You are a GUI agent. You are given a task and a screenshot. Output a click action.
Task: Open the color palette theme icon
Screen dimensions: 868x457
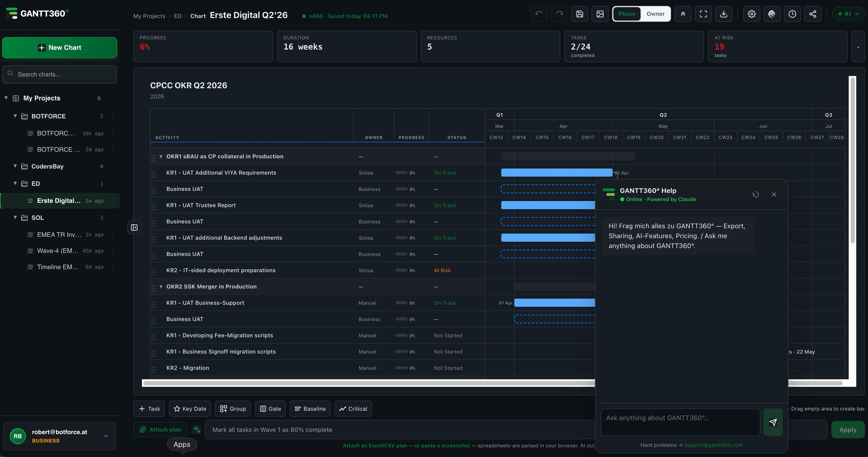click(772, 14)
